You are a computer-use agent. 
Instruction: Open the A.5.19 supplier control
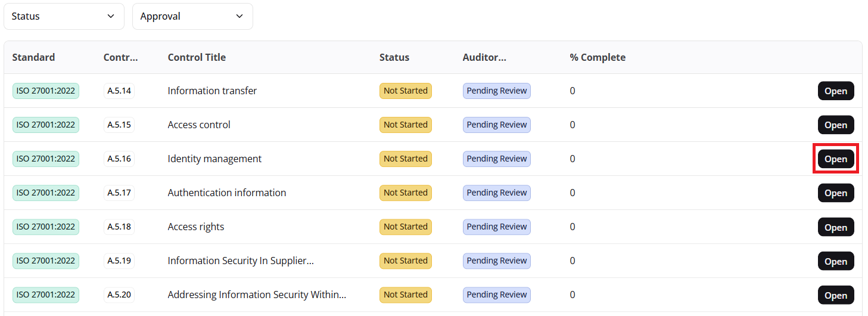pos(835,261)
